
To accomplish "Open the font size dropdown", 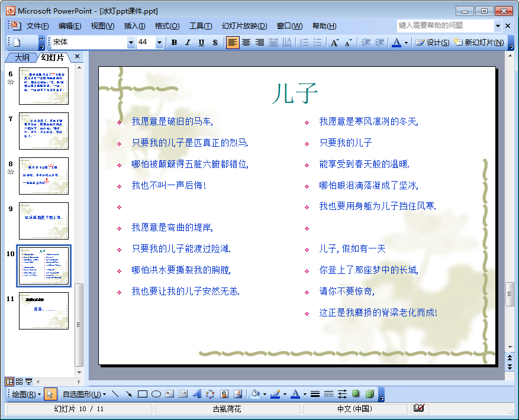I will tap(159, 43).
